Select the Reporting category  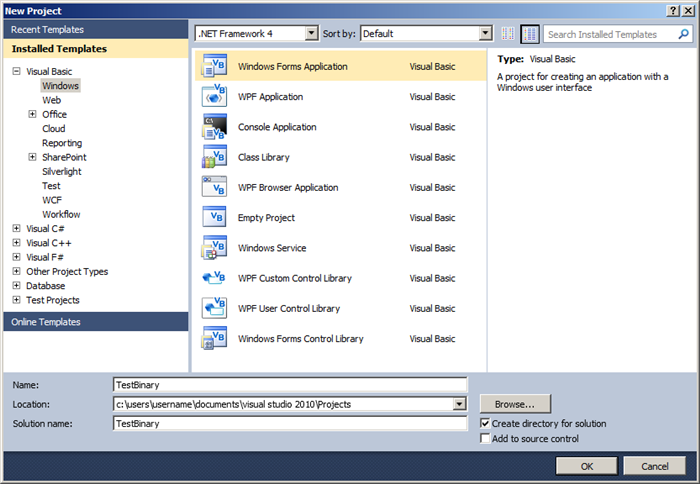(62, 143)
